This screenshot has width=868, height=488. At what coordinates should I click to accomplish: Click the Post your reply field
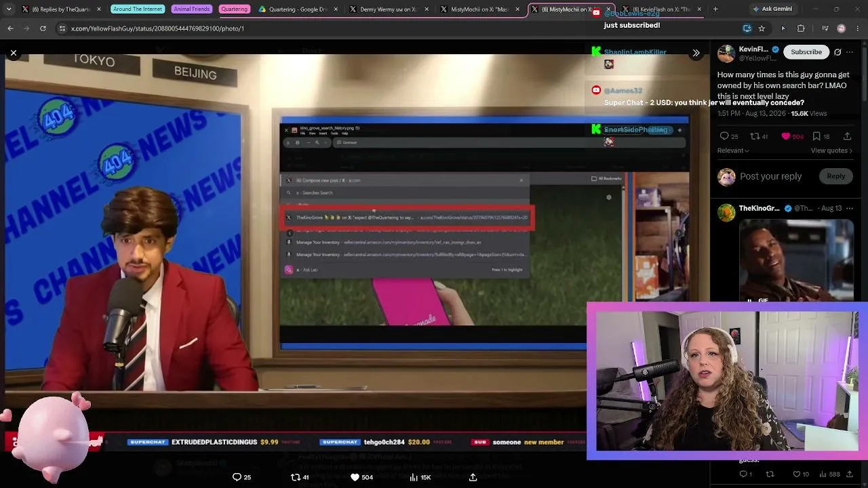click(771, 176)
